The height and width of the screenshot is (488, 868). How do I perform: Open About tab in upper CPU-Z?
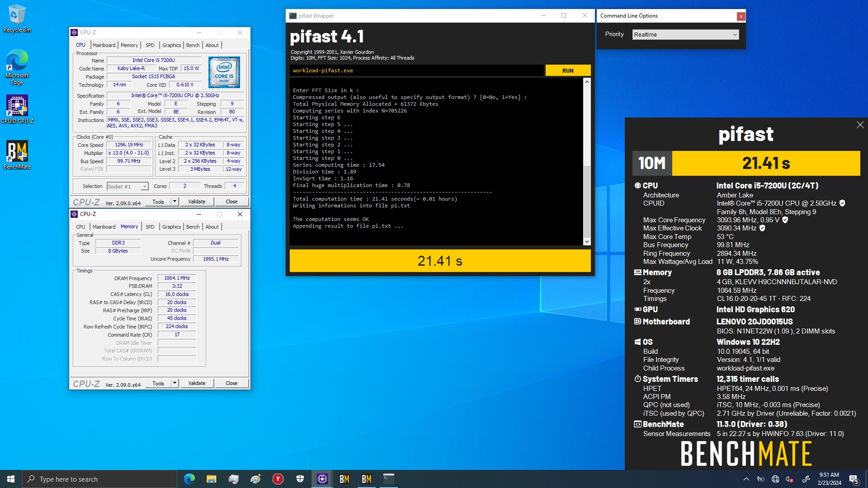(x=212, y=45)
